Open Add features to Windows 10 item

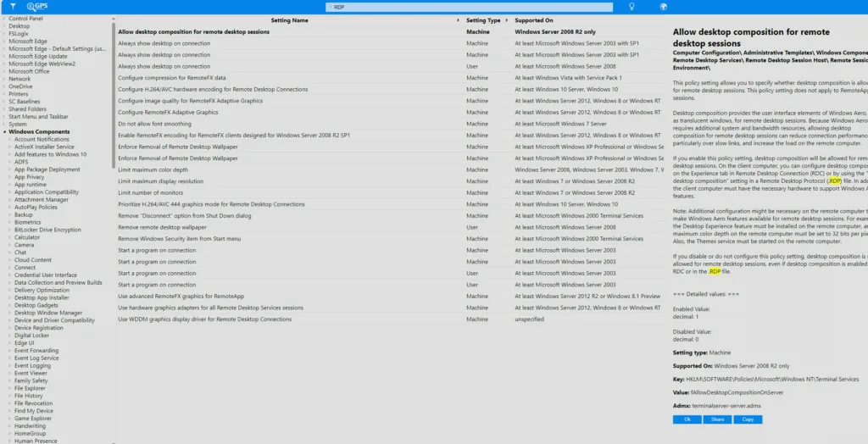coord(50,154)
